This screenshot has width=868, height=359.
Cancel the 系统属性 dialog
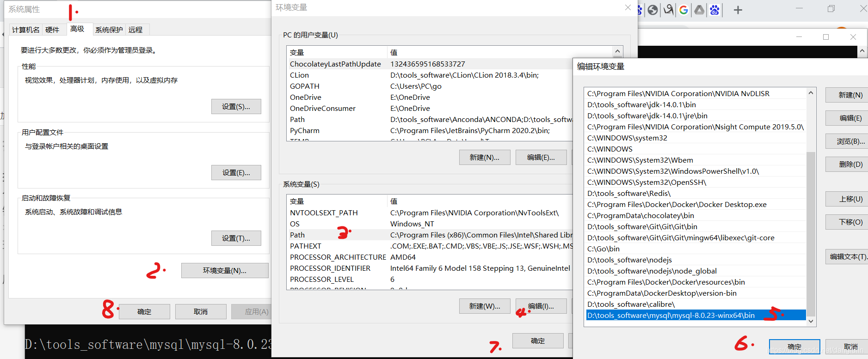[x=201, y=311]
